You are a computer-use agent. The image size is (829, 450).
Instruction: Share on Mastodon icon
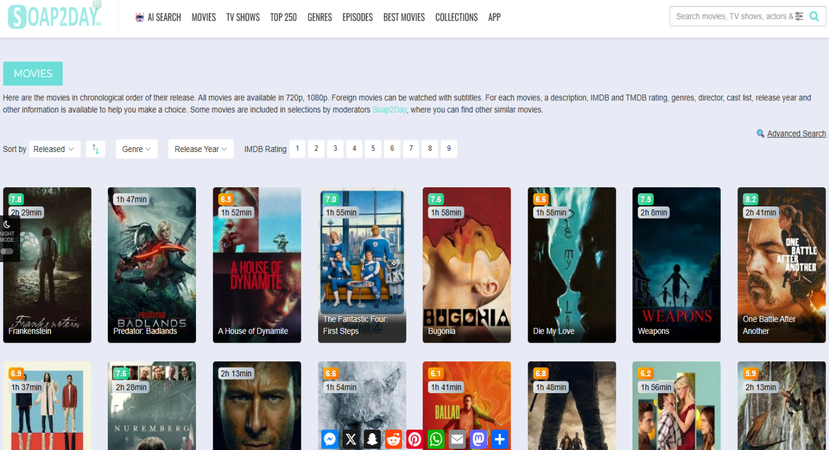click(478, 439)
